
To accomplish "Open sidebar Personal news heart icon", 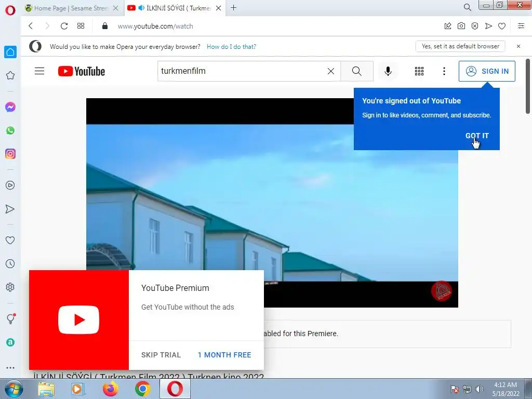I will coord(10,240).
